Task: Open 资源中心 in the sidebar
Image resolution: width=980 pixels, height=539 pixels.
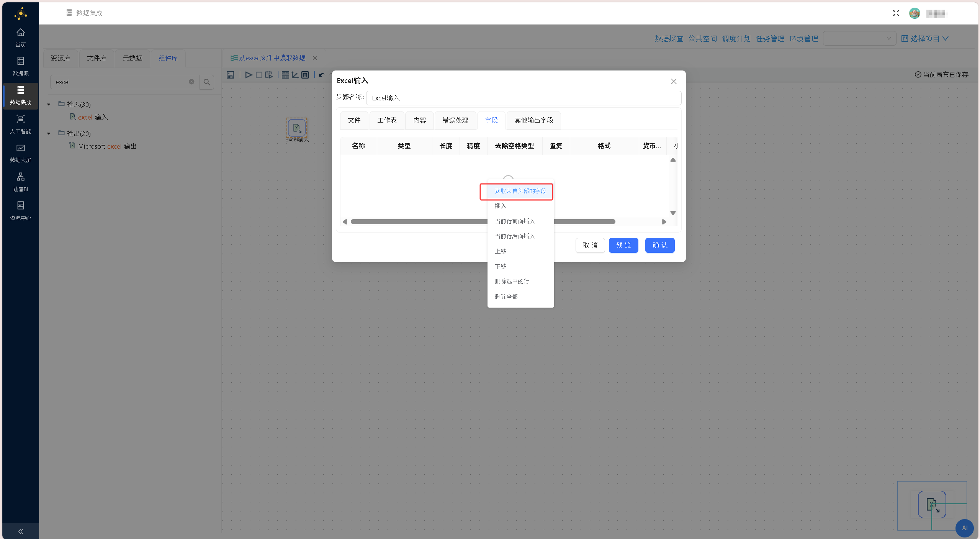Action: coord(21,211)
